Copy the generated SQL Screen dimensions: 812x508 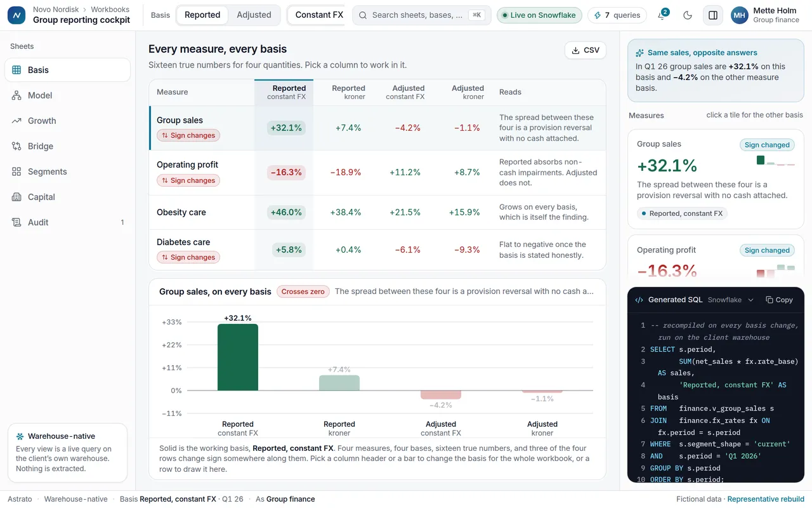point(779,300)
